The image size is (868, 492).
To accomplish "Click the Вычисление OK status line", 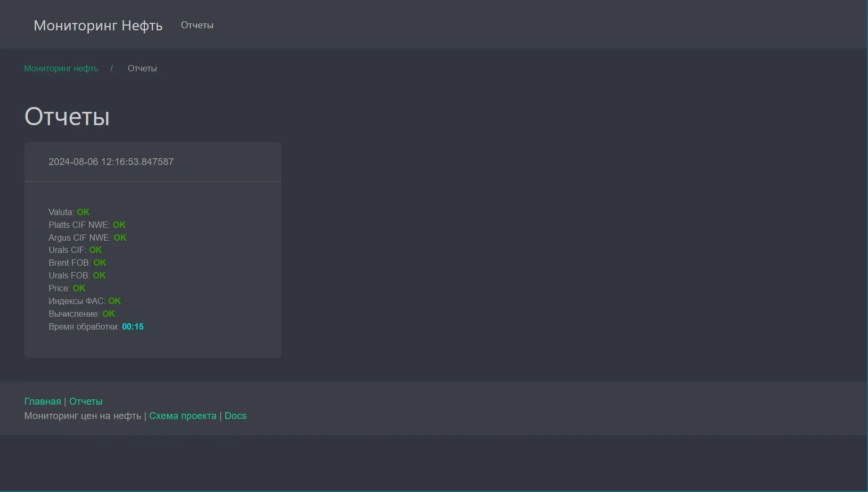I will pos(81,314).
